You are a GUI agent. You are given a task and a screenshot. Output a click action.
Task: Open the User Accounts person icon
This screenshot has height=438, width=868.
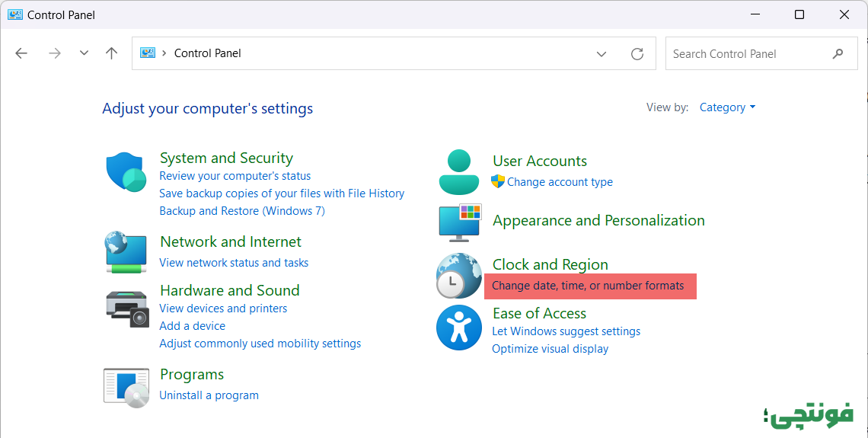pos(459,171)
